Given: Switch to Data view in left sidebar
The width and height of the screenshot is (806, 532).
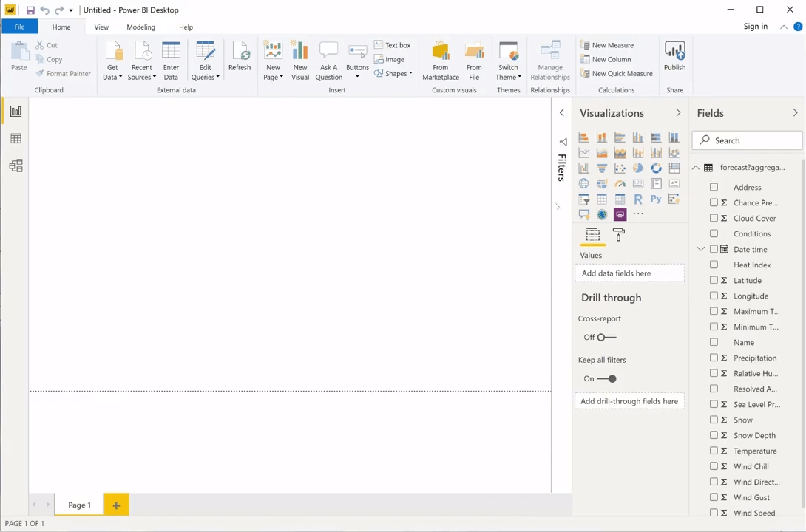Looking at the screenshot, I should pyautogui.click(x=16, y=139).
